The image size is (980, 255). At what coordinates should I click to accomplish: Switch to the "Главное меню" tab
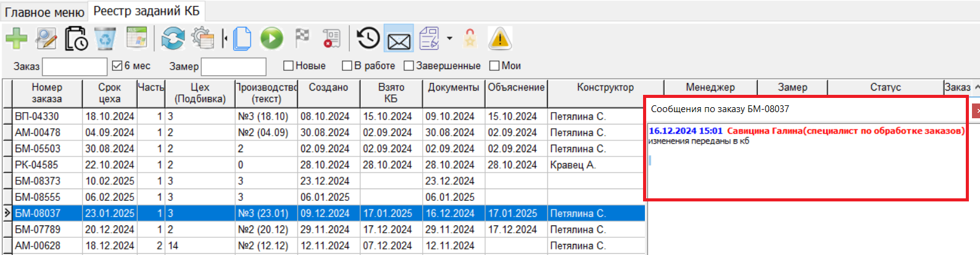(44, 12)
